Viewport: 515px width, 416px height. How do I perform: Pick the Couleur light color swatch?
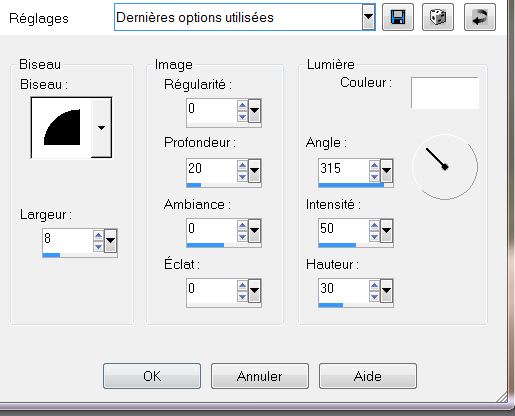pyautogui.click(x=445, y=93)
